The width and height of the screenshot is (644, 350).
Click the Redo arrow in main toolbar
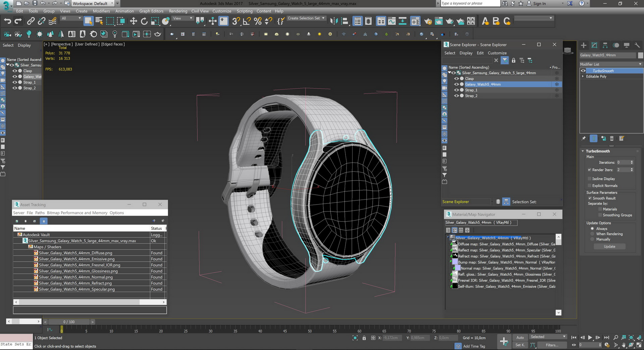pyautogui.click(x=18, y=21)
